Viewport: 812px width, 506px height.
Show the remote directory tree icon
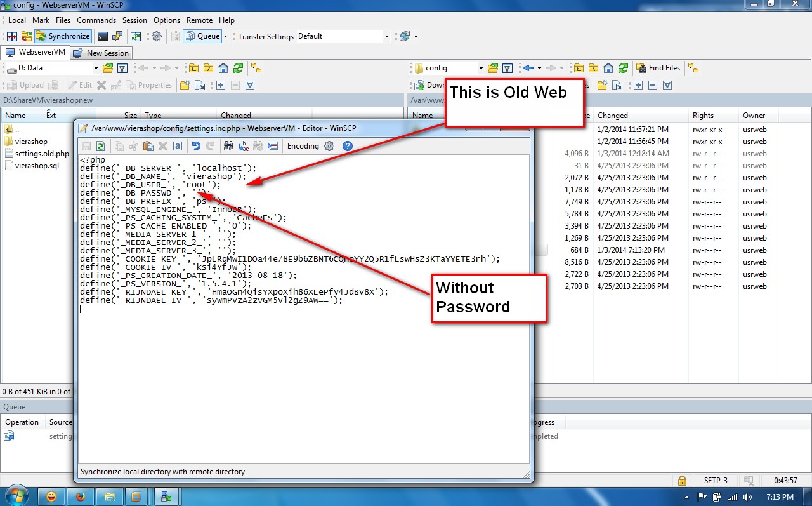pos(693,68)
